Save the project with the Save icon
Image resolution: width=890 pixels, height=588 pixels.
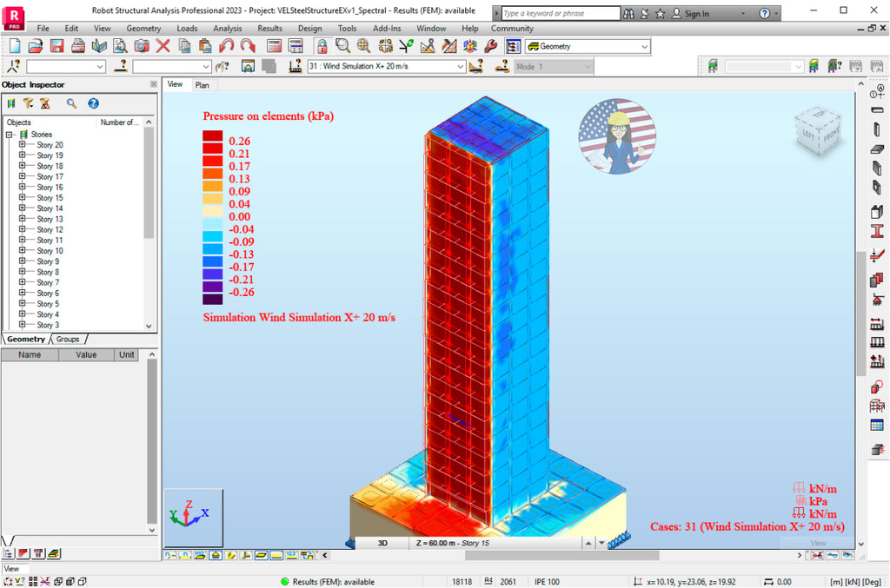coord(57,46)
